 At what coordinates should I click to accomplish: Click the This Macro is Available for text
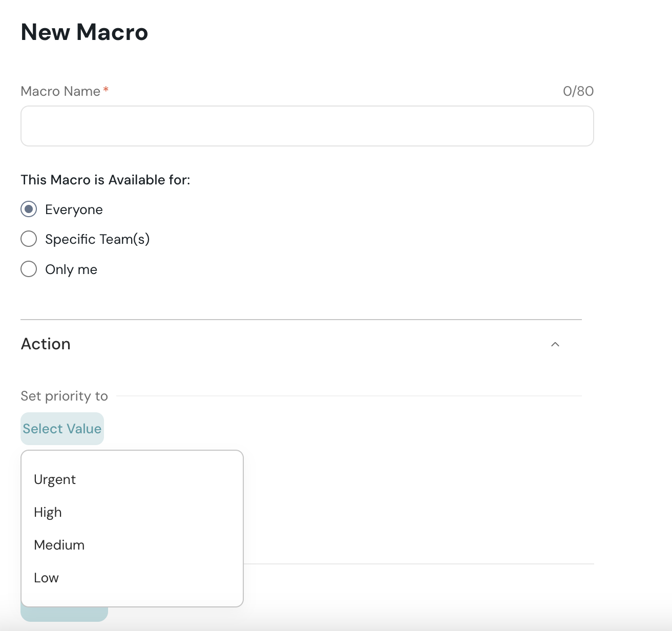coord(105,180)
